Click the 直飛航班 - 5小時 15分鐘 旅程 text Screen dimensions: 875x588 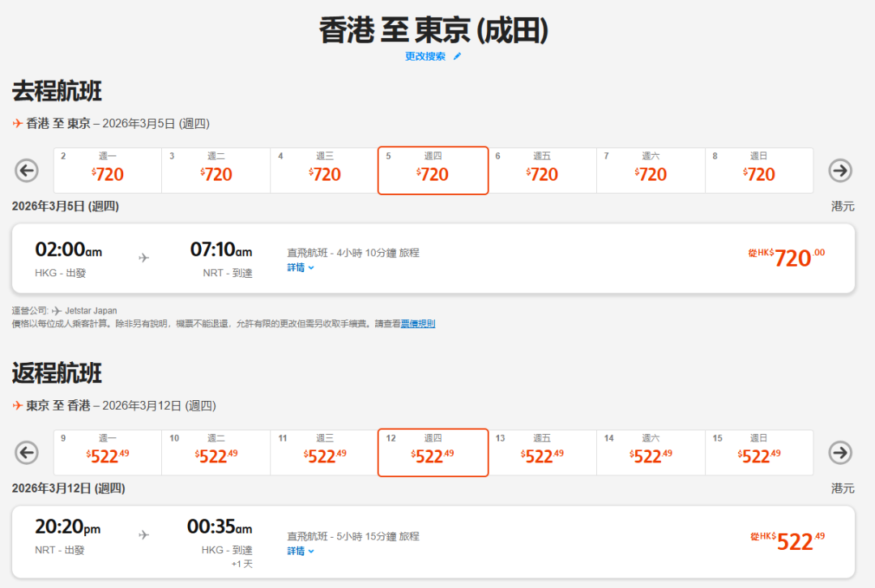click(353, 536)
